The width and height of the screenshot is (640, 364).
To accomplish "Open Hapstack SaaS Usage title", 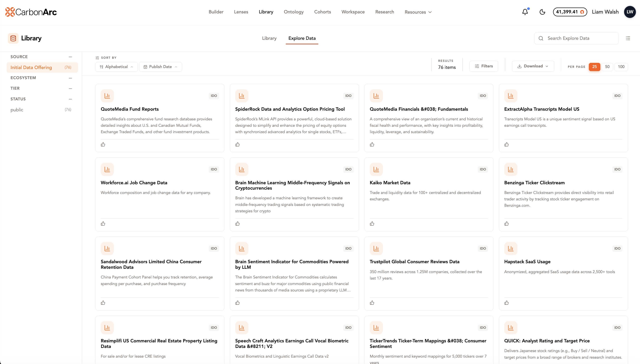I will tap(527, 262).
